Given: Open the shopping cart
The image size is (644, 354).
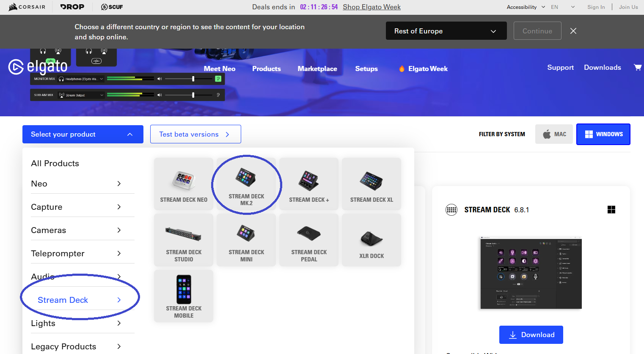Looking at the screenshot, I should [x=637, y=67].
